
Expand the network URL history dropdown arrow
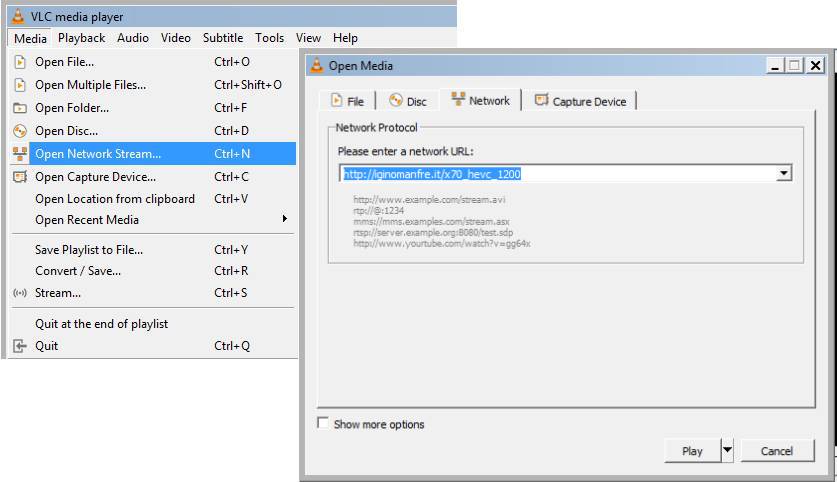click(x=784, y=173)
